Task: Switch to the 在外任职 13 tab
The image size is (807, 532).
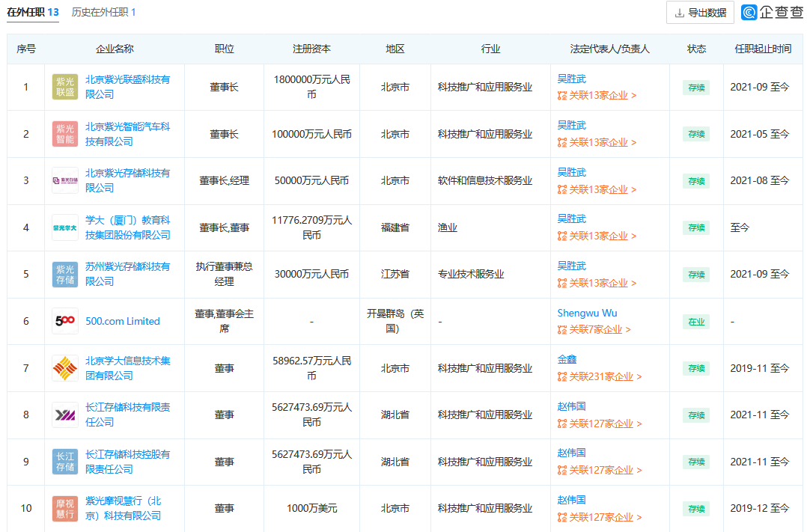Action: click(32, 12)
